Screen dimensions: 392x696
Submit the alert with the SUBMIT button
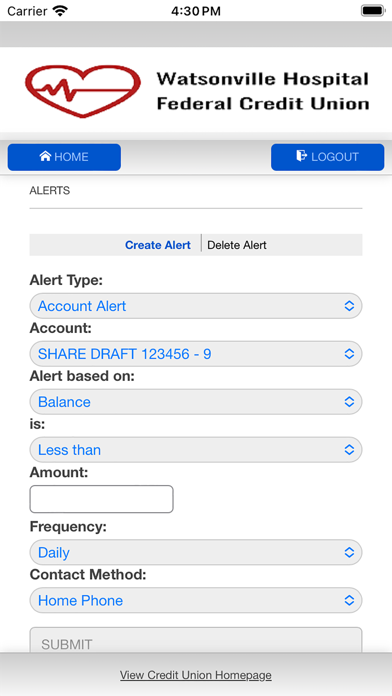(x=196, y=640)
